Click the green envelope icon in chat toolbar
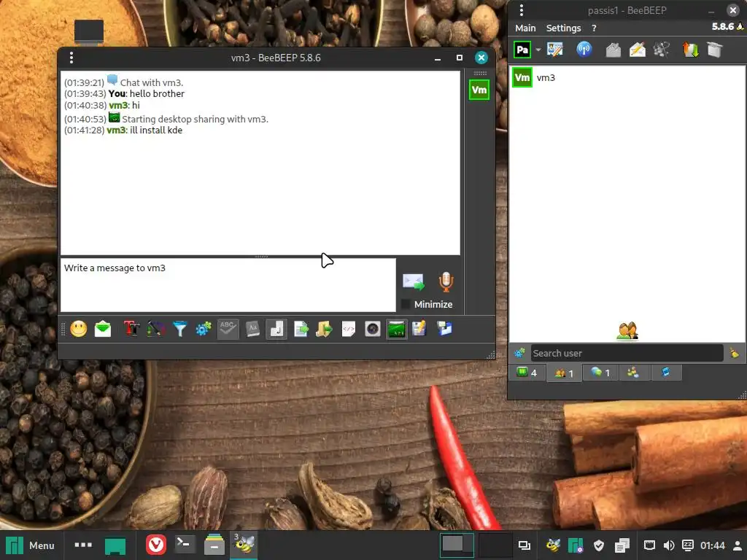The height and width of the screenshot is (560, 747). coord(103,329)
